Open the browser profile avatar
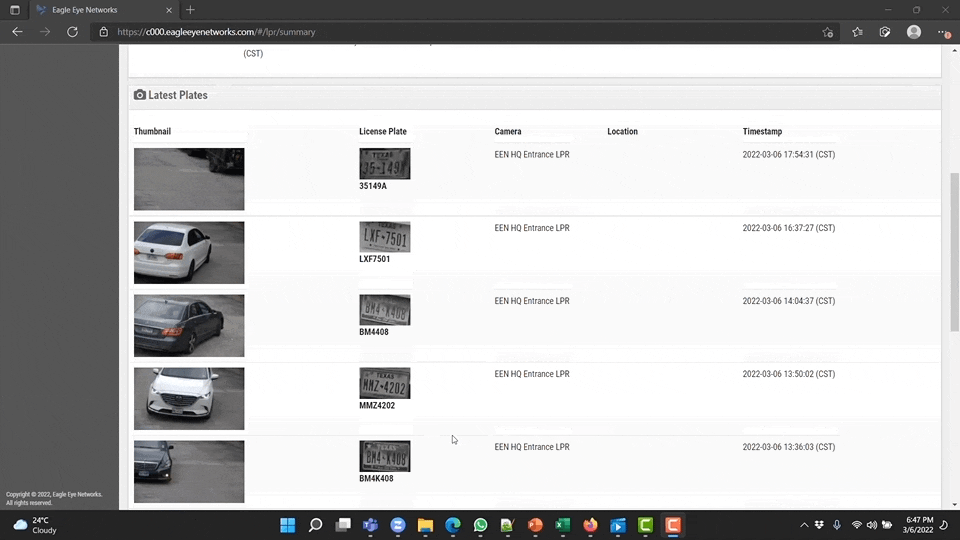 [x=913, y=32]
